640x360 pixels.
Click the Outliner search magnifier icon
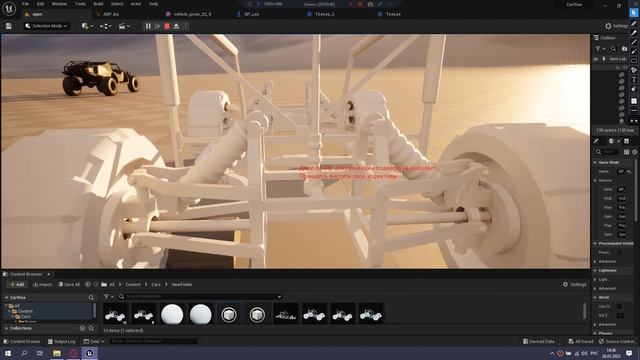(x=613, y=49)
